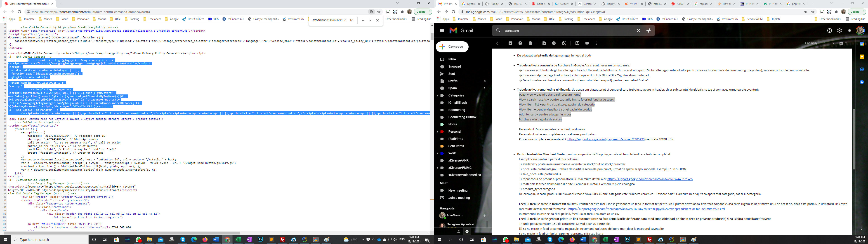868x244 pixels.
Task: Click Compose button in Gmail
Action: click(452, 47)
